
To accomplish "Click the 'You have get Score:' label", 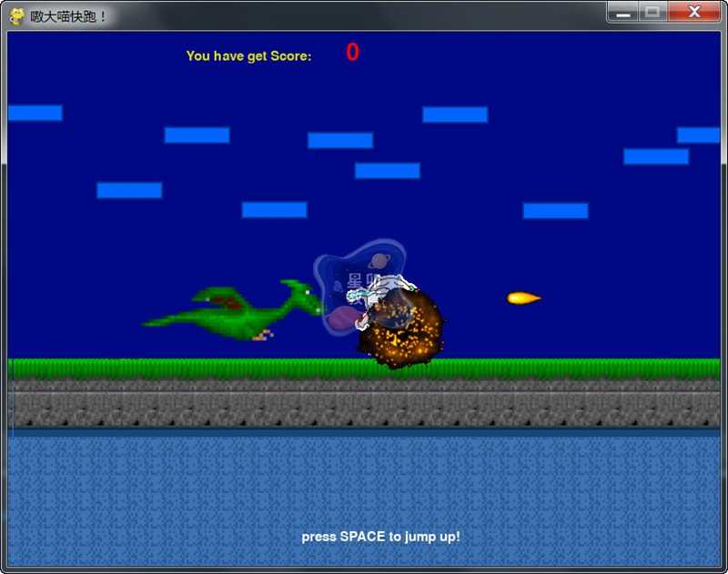I will [x=248, y=56].
